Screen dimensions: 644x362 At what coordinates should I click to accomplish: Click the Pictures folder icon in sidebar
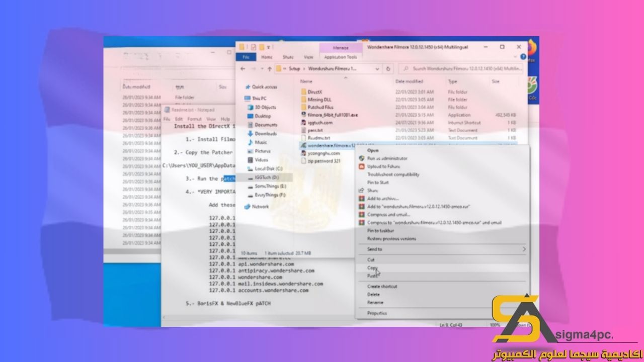tap(250, 151)
